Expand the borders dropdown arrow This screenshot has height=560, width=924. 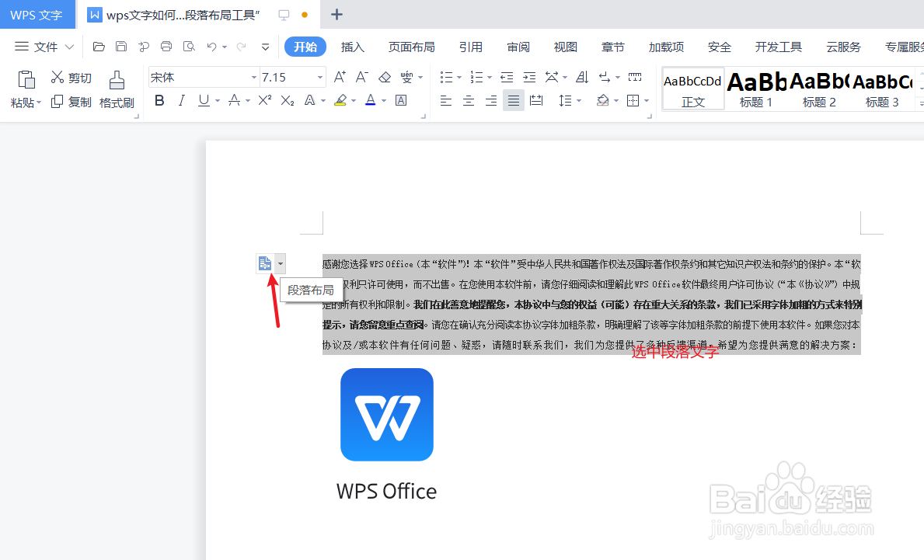pyautogui.click(x=647, y=101)
